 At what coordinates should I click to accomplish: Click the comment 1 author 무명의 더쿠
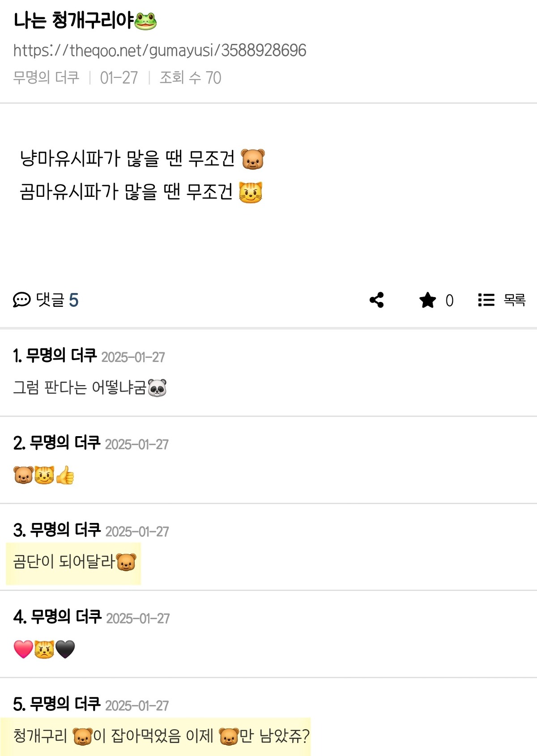[61, 356]
